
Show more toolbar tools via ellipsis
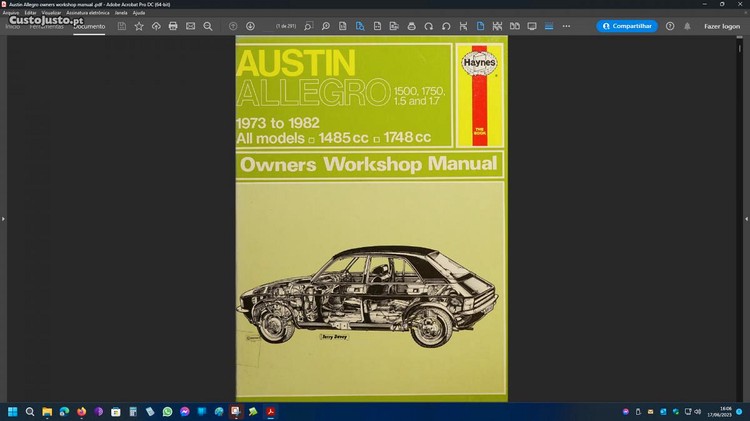(x=566, y=26)
